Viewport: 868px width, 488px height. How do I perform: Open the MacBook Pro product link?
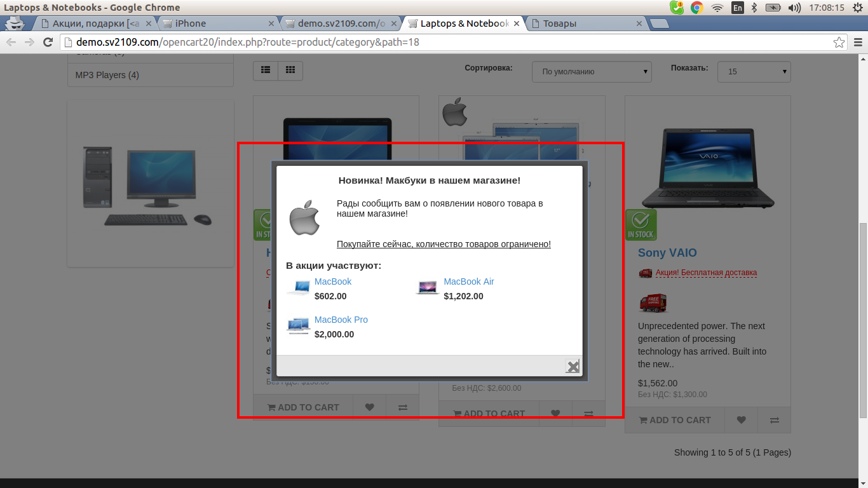341,320
